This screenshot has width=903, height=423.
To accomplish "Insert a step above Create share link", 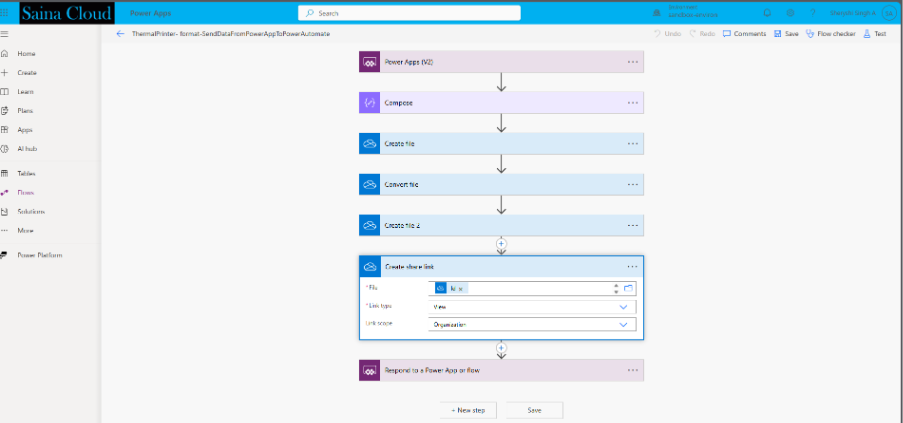I will pos(501,243).
